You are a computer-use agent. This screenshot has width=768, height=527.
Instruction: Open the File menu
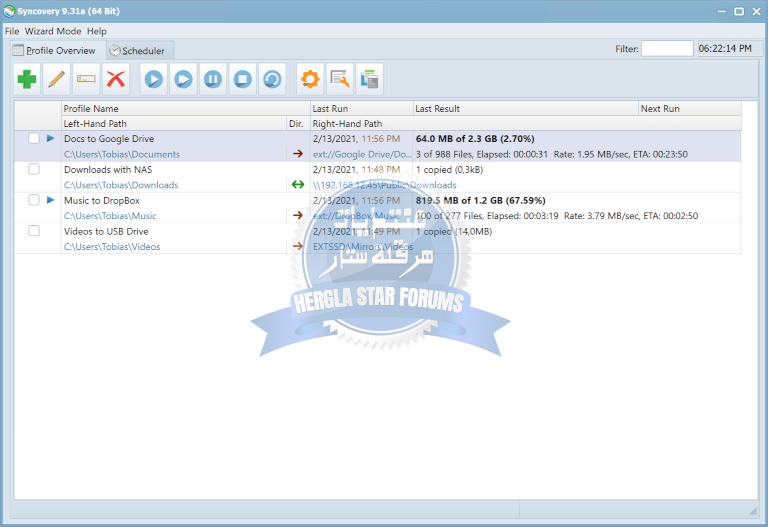click(x=12, y=31)
